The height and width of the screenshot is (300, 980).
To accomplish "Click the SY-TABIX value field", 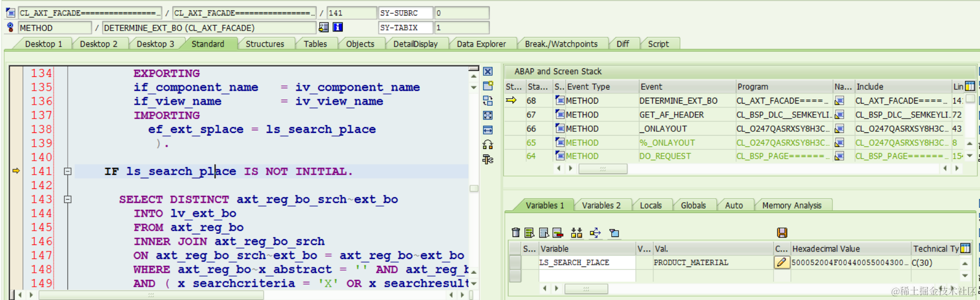I will [462, 27].
